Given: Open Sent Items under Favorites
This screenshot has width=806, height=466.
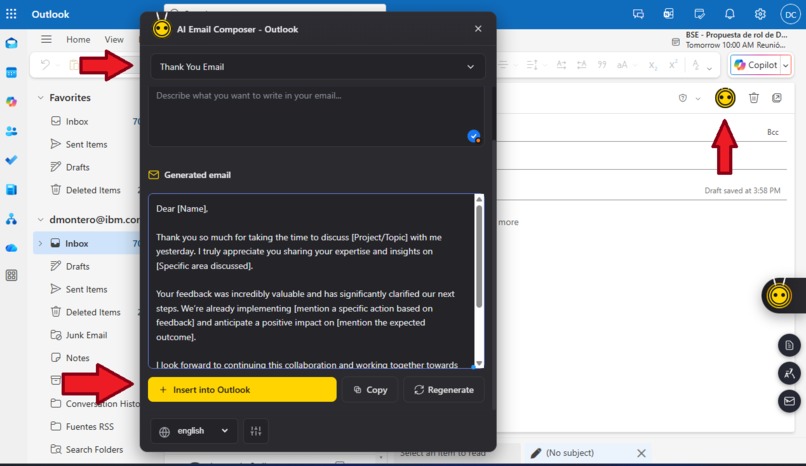Looking at the screenshot, I should click(86, 144).
